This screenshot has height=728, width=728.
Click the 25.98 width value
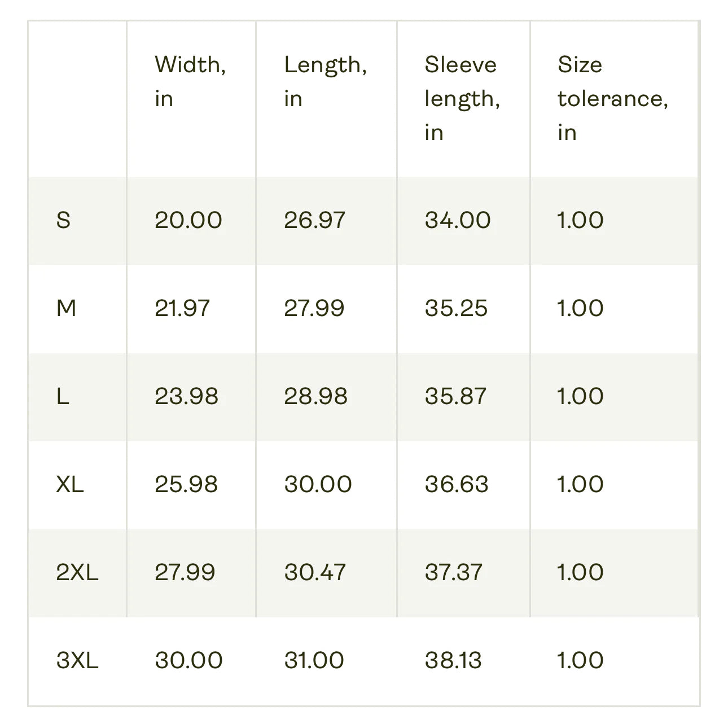click(186, 484)
